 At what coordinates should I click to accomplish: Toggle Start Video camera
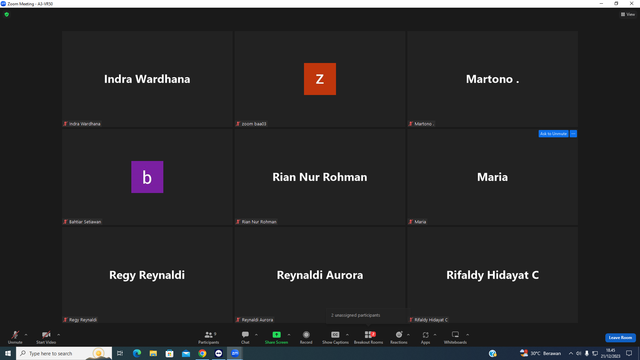(46, 337)
